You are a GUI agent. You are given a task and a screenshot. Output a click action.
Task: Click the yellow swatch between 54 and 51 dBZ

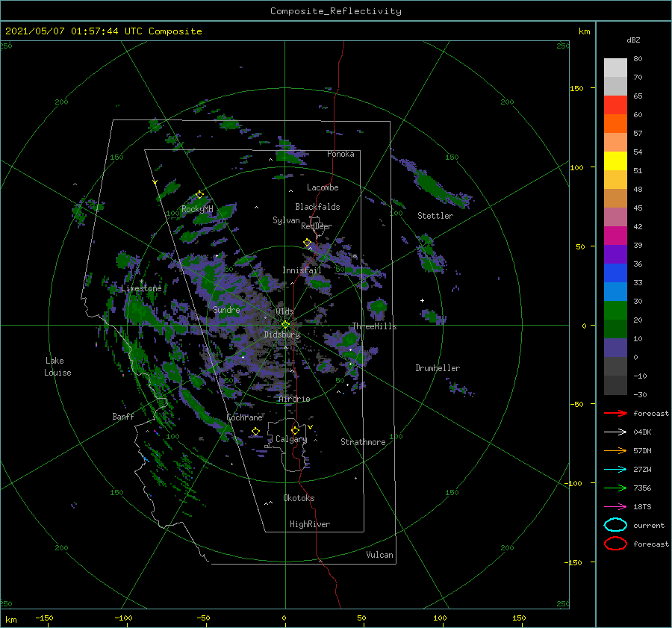[615, 161]
